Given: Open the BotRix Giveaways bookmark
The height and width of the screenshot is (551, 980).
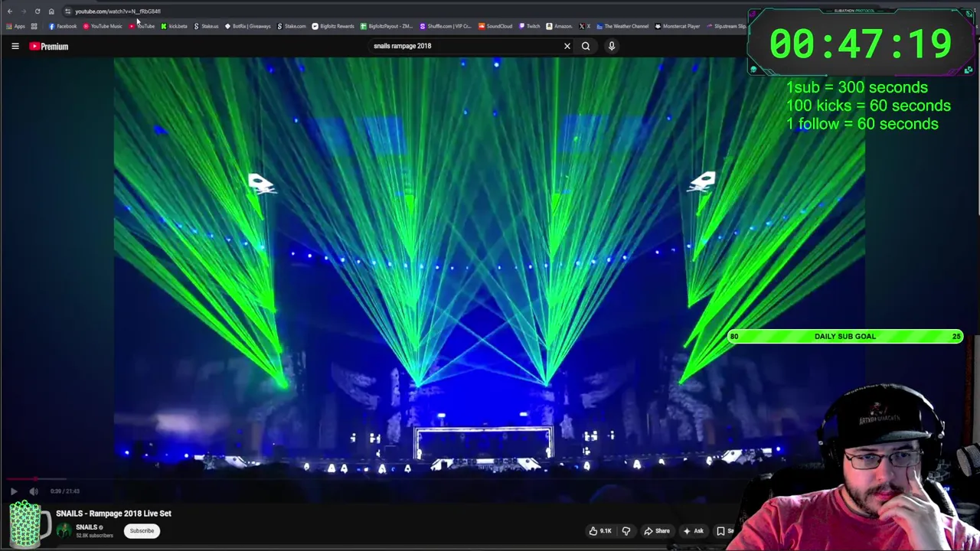Looking at the screenshot, I should (248, 27).
